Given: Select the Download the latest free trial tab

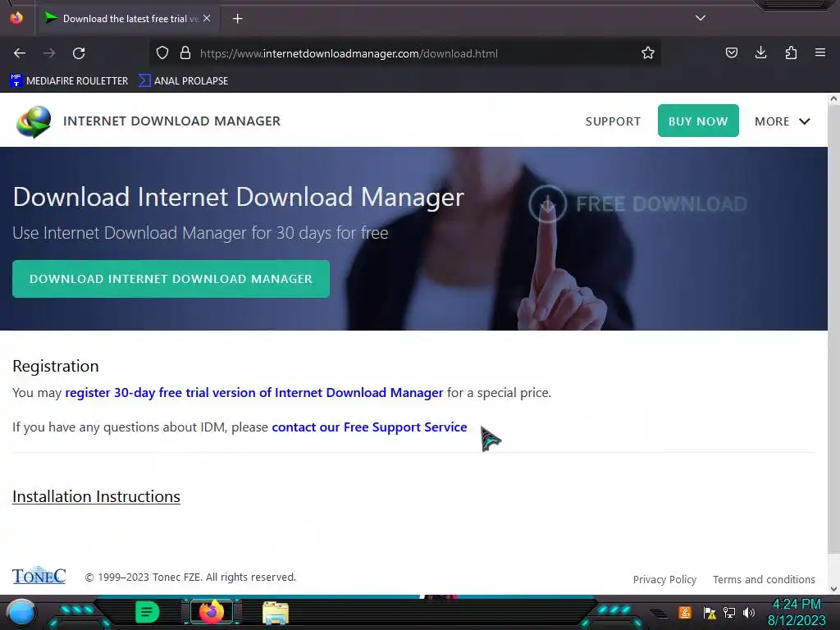Looking at the screenshot, I should click(129, 19).
